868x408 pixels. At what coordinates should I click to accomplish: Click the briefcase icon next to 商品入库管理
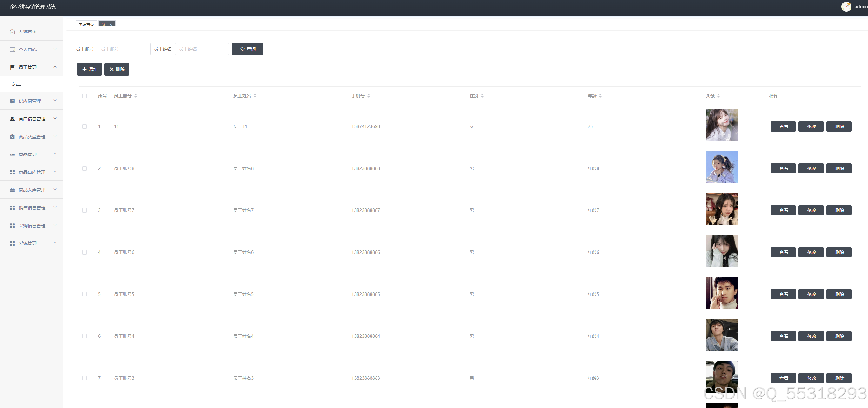coord(12,190)
